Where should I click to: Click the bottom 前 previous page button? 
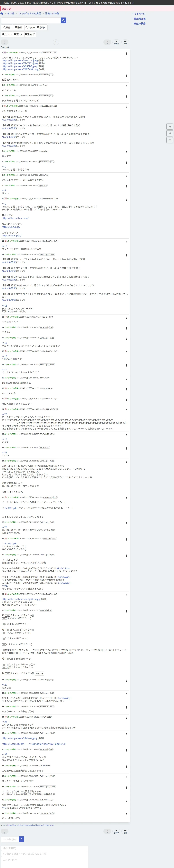tap(4, 832)
